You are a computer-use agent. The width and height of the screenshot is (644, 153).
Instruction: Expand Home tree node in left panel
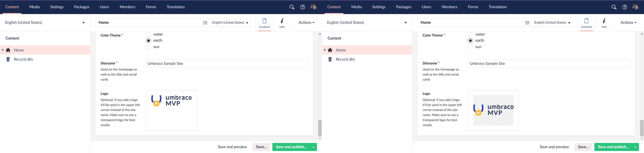pos(3,50)
